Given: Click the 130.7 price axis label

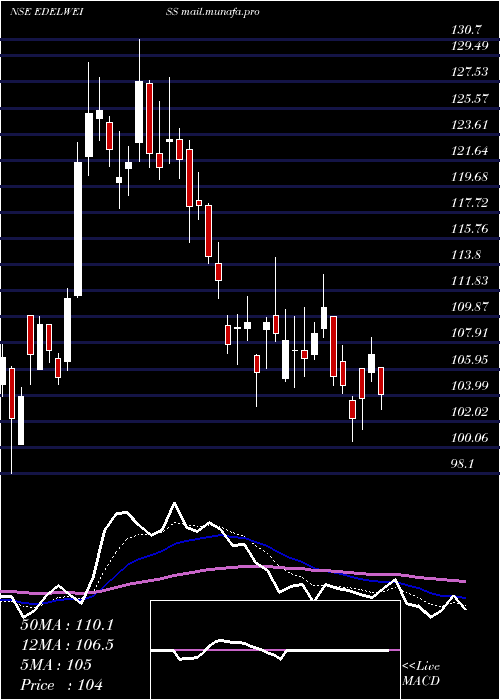Looking at the screenshot, I should [x=466, y=30].
